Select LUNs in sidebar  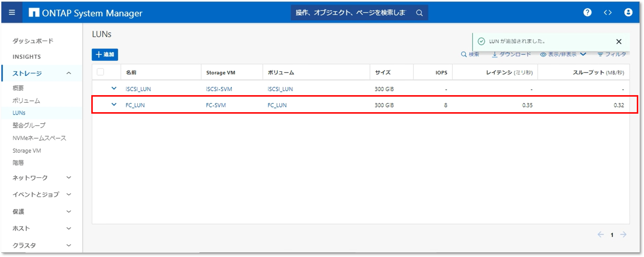pyautogui.click(x=19, y=113)
